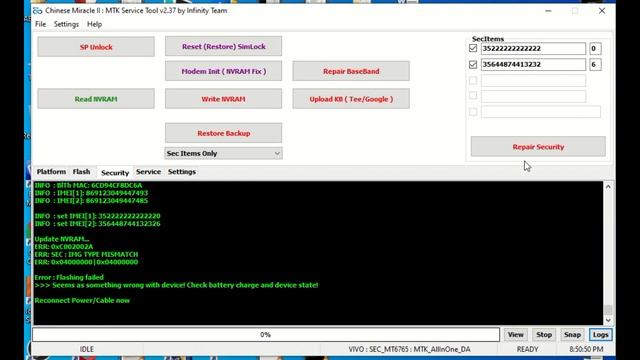
Task: Run Modem Init (NVRAM Fix)
Action: tap(223, 71)
